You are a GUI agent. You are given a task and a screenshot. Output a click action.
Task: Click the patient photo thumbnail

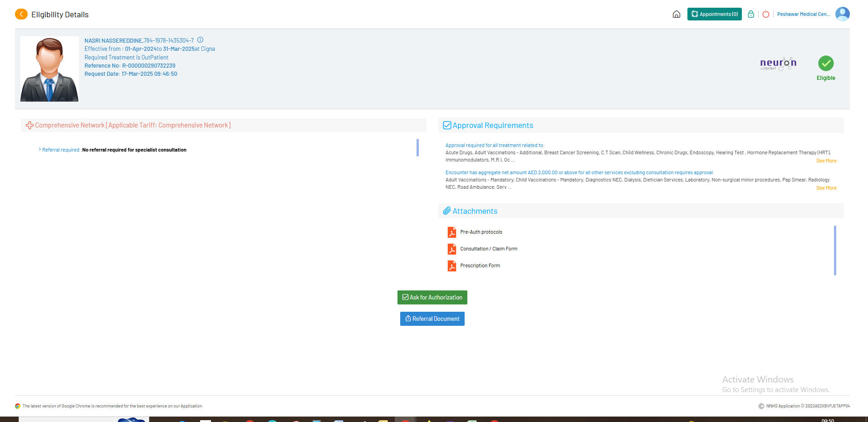pos(49,69)
